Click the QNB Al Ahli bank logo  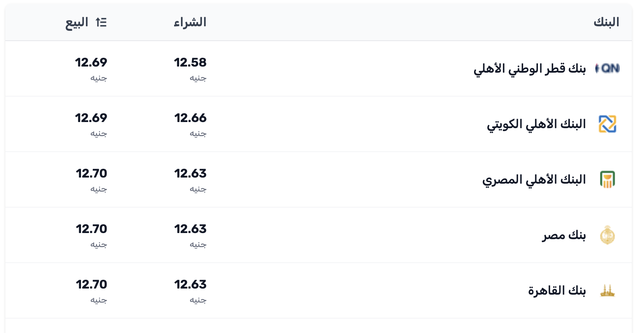coord(607,68)
